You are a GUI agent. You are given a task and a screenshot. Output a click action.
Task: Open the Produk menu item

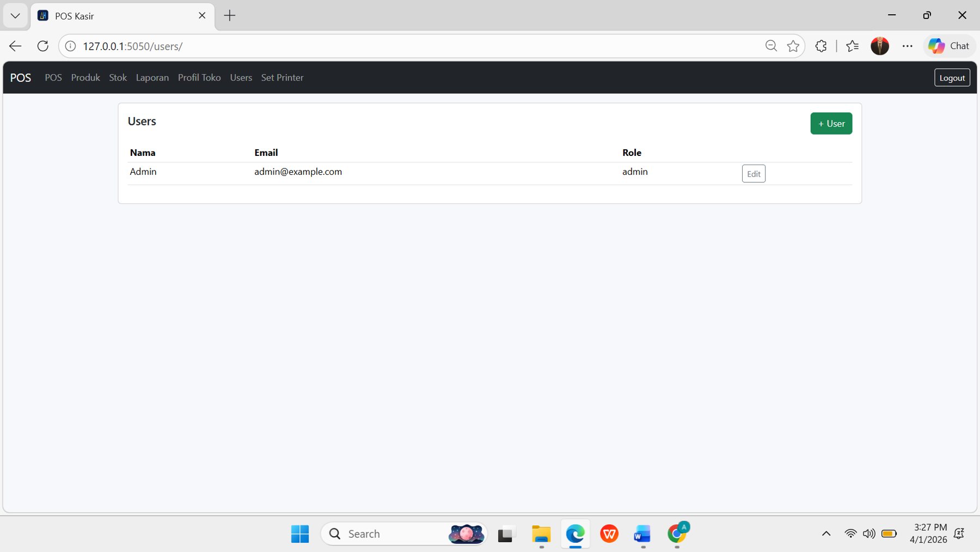[x=85, y=77]
